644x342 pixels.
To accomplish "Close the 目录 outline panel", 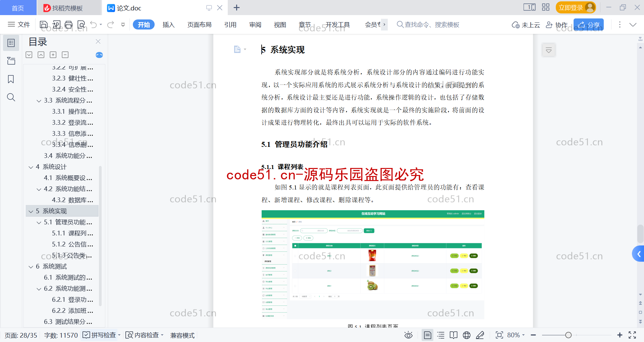I will tap(98, 41).
